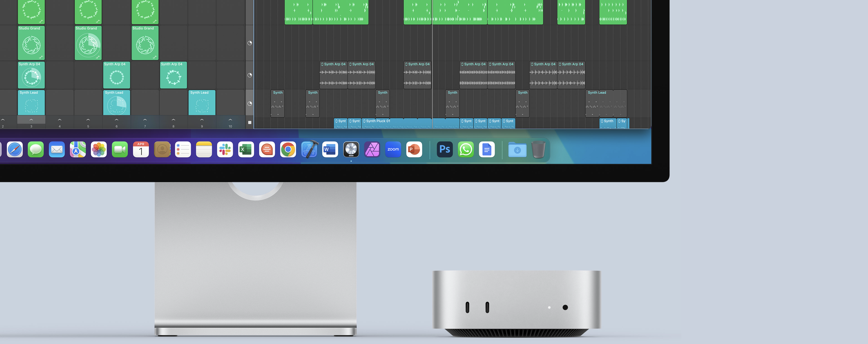Trigger scene 3 chevron
This screenshot has width=868, height=344.
pyautogui.click(x=31, y=120)
